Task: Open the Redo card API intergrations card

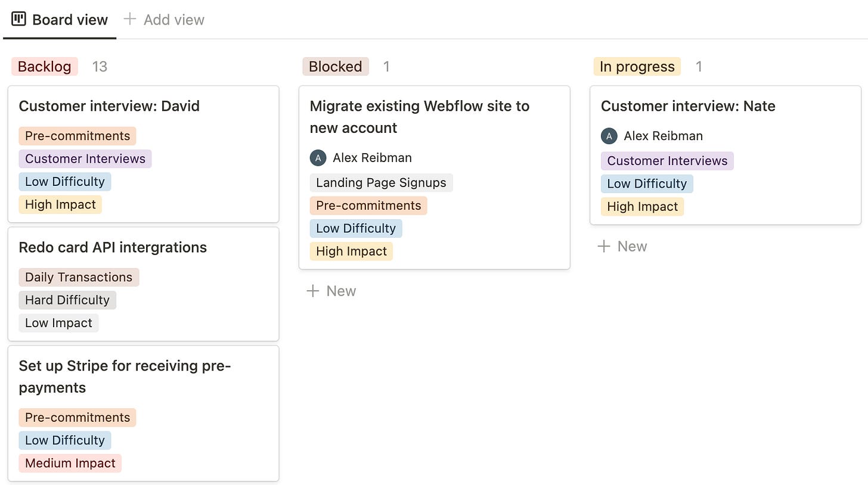Action: pos(113,247)
